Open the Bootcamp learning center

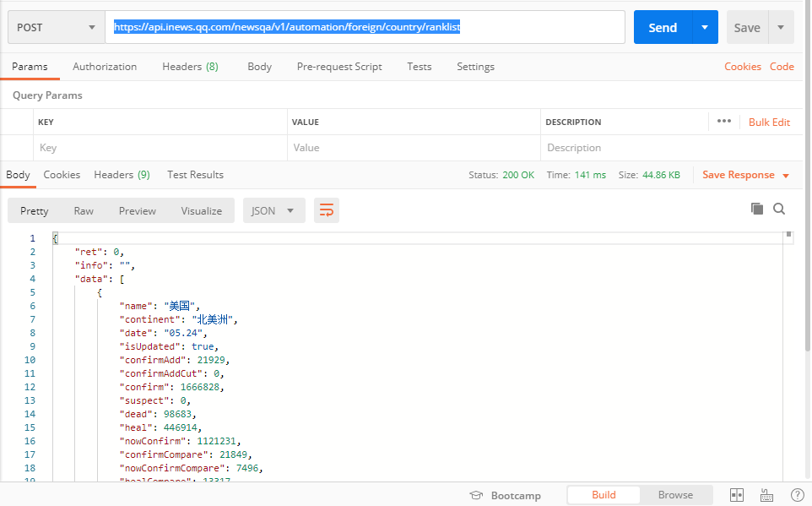(x=505, y=495)
